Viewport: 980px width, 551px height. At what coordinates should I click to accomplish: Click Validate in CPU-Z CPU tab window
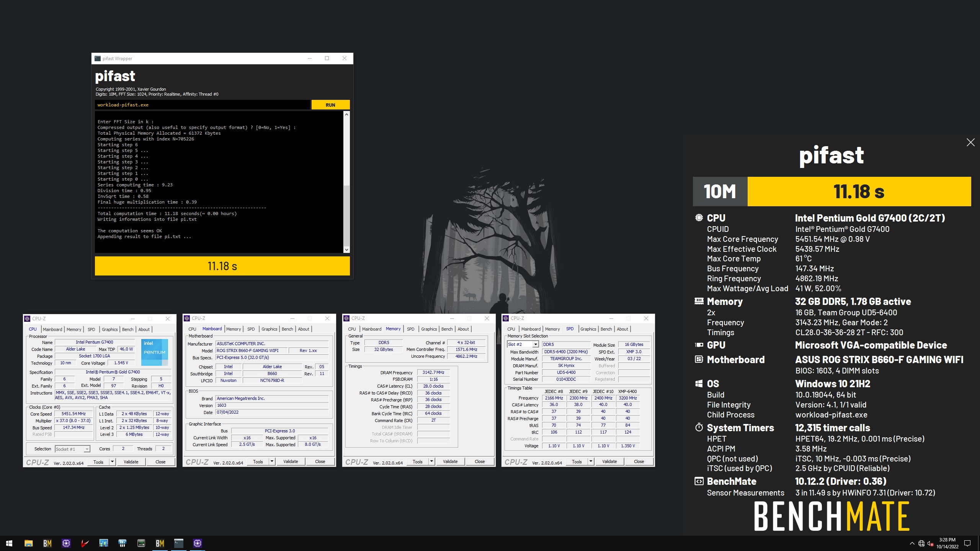click(131, 462)
